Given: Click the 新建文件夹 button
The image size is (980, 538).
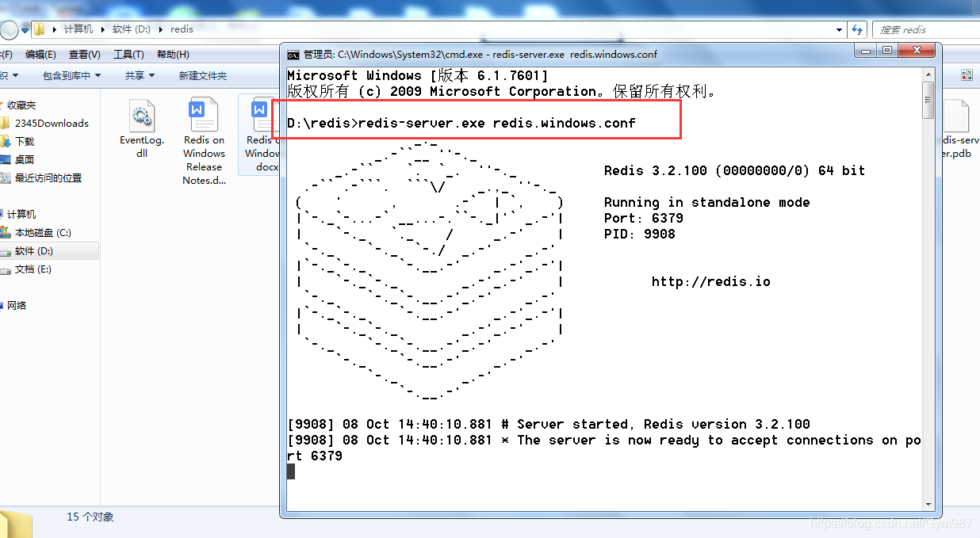Looking at the screenshot, I should tap(203, 75).
